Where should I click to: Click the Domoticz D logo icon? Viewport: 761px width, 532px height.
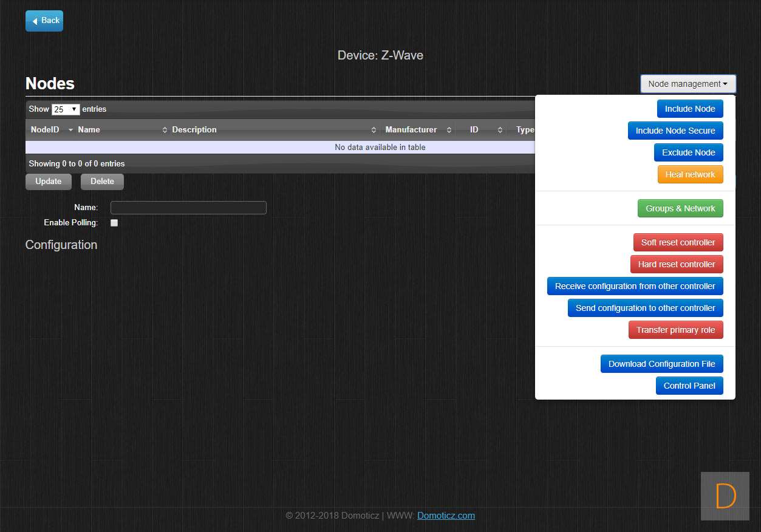point(725,496)
